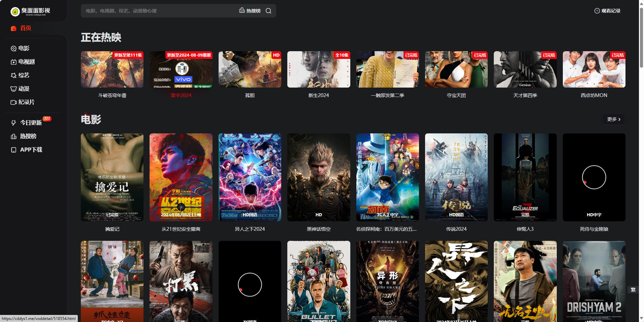Click the 臭蛋蛋影视 site logo
The width and height of the screenshot is (644, 322).
coord(30,11)
